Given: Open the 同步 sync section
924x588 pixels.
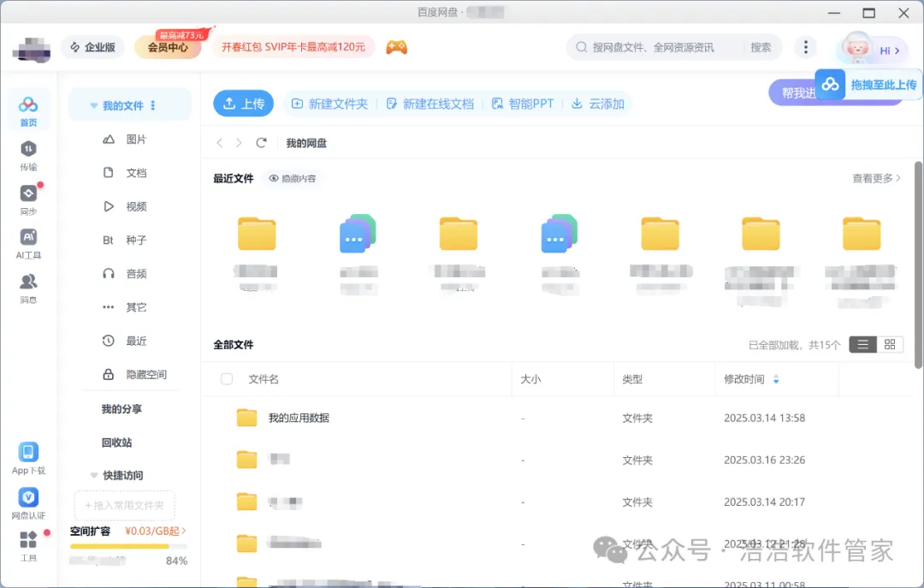Looking at the screenshot, I should click(28, 199).
